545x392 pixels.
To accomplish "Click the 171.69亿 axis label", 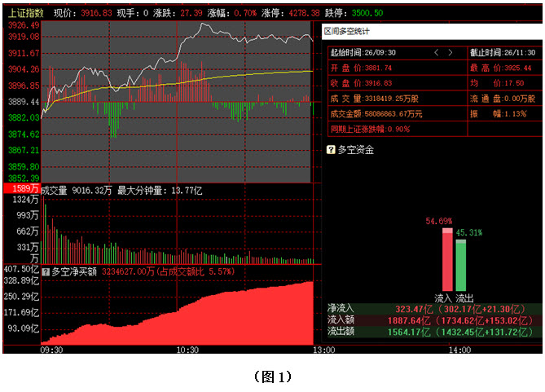I will (x=21, y=312).
